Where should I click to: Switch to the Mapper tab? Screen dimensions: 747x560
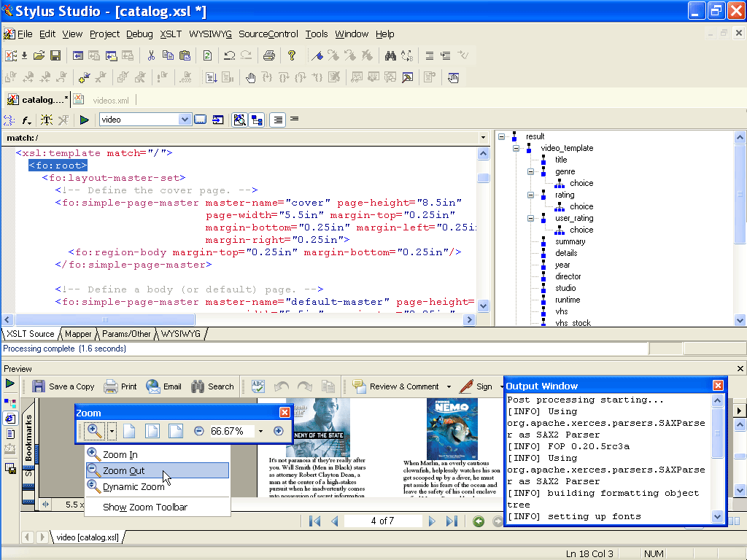(x=78, y=333)
